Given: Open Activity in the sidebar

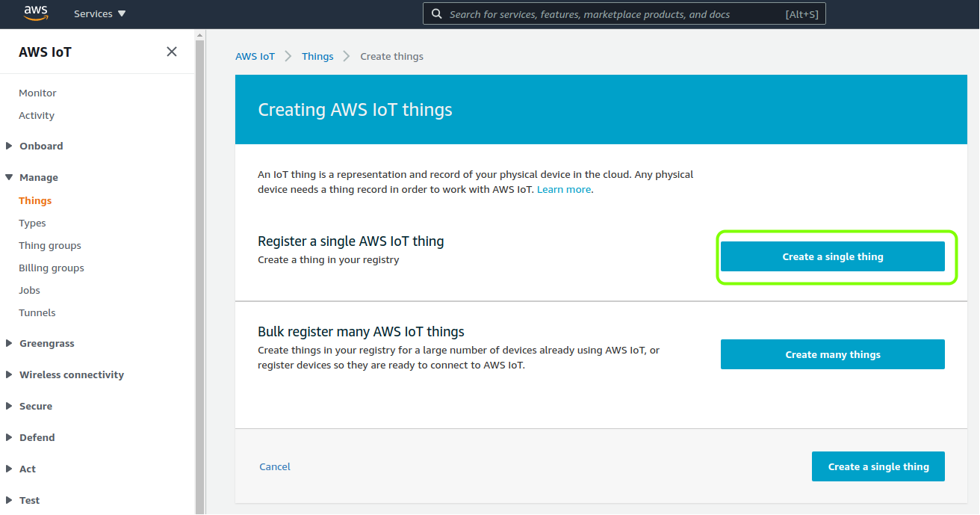Looking at the screenshot, I should click(x=37, y=115).
